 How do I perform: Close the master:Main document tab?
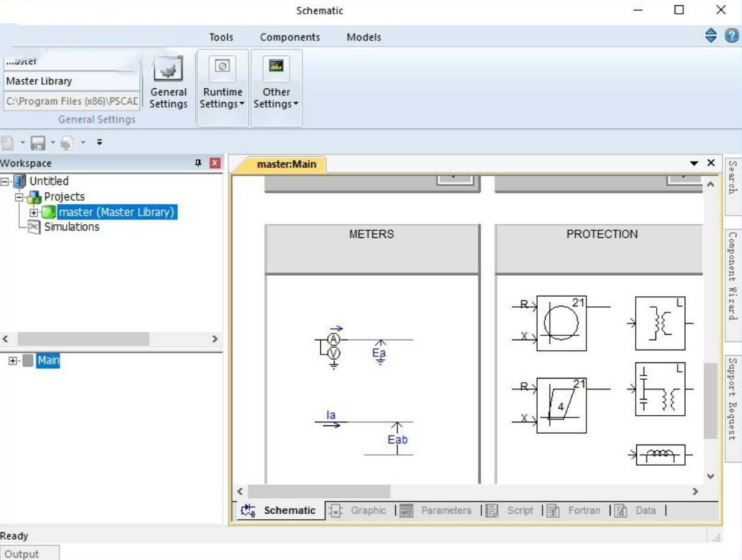point(711,163)
